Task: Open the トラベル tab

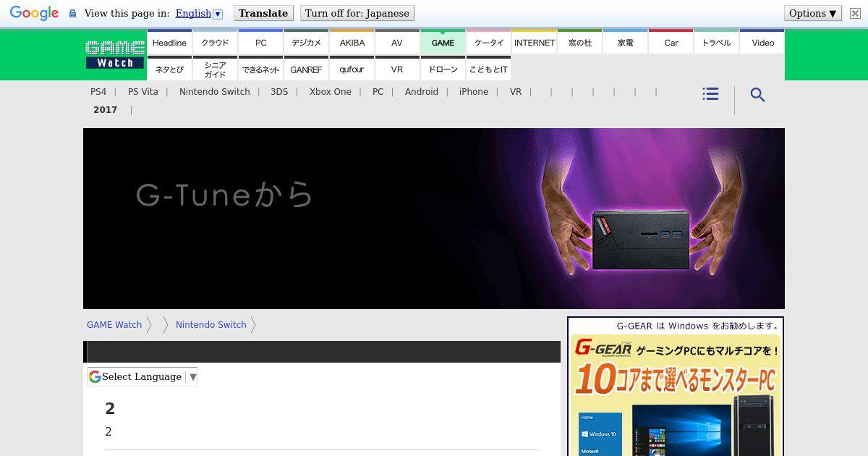Action: (716, 43)
